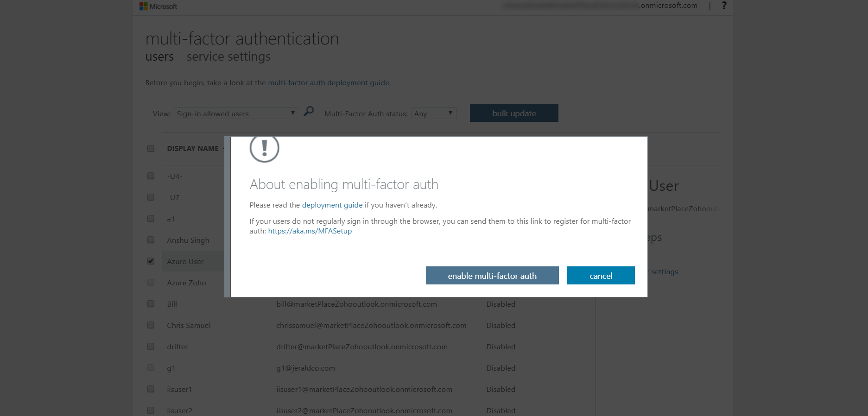868x416 pixels.
Task: Cancel the multi-factor auth dialog
Action: click(601, 276)
